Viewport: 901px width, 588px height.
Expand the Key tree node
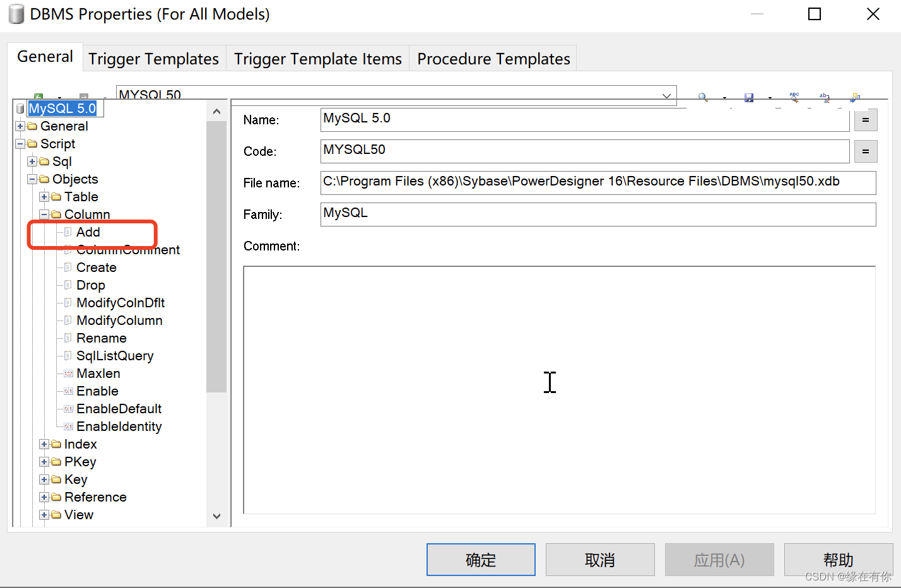click(x=44, y=479)
